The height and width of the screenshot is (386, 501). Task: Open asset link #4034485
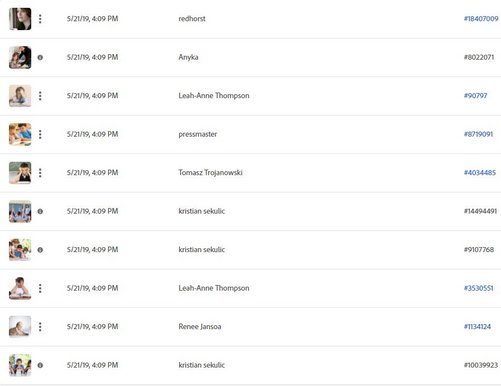pyautogui.click(x=480, y=172)
